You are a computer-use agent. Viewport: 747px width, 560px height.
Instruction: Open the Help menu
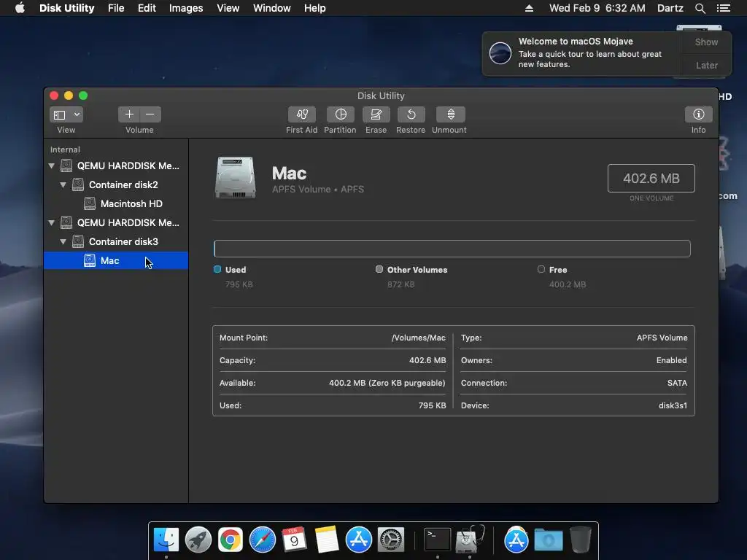[315, 8]
